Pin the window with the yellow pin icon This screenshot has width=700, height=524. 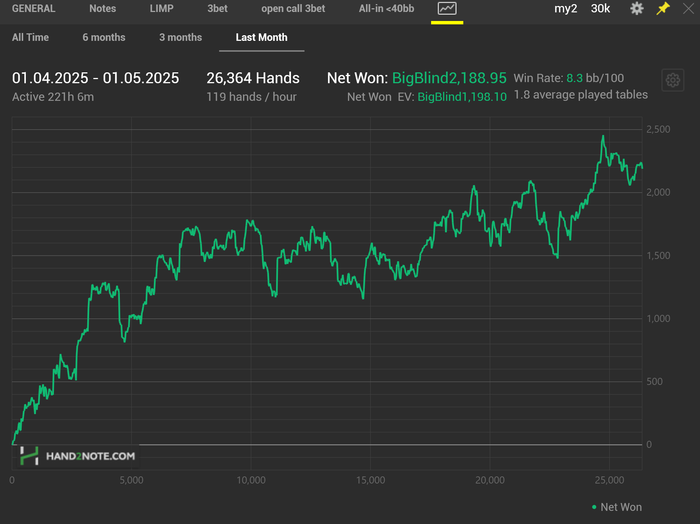pos(663,8)
